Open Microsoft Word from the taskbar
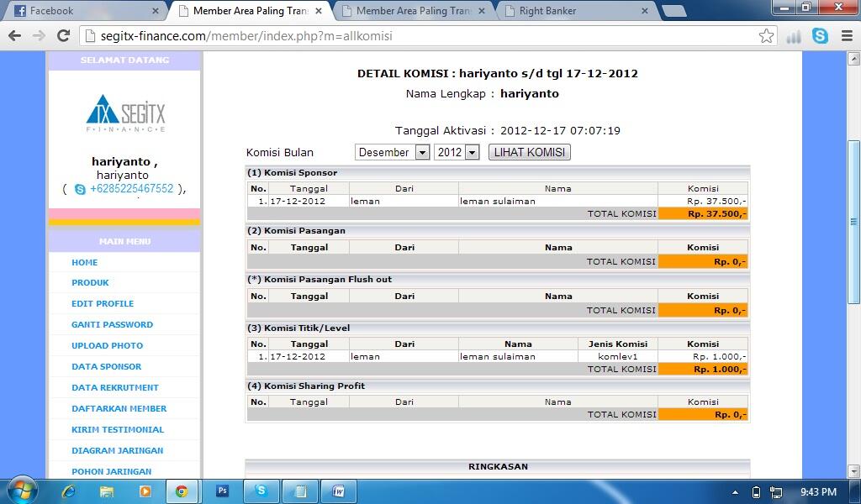The image size is (861, 504). [339, 491]
